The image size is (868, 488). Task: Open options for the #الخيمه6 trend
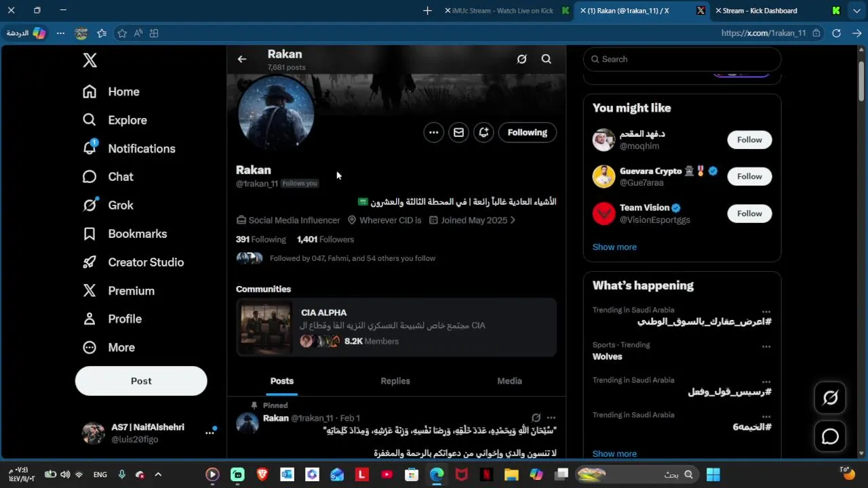coord(766,417)
